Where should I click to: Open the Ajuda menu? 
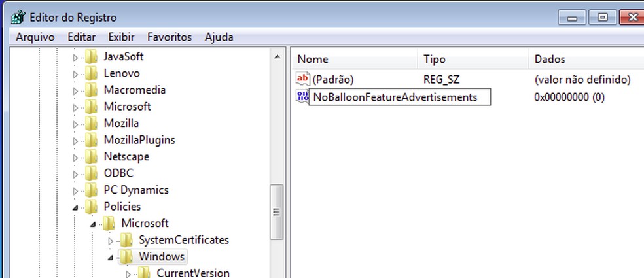tap(219, 37)
